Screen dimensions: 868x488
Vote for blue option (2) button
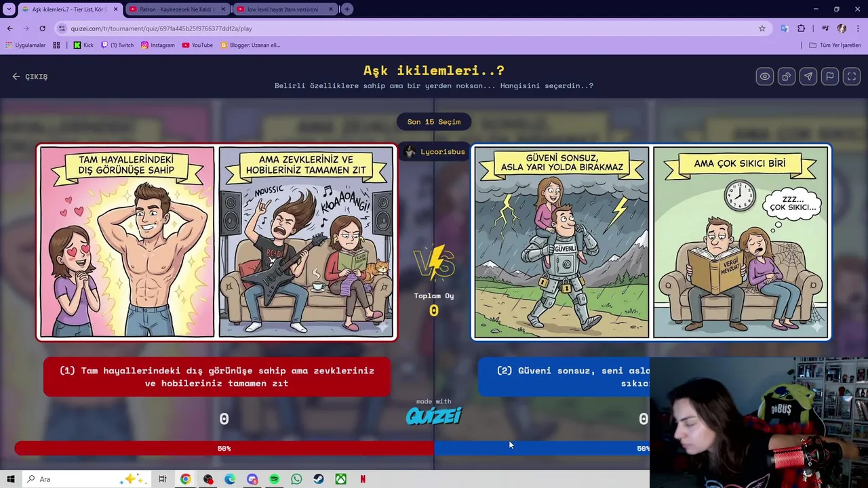click(564, 377)
